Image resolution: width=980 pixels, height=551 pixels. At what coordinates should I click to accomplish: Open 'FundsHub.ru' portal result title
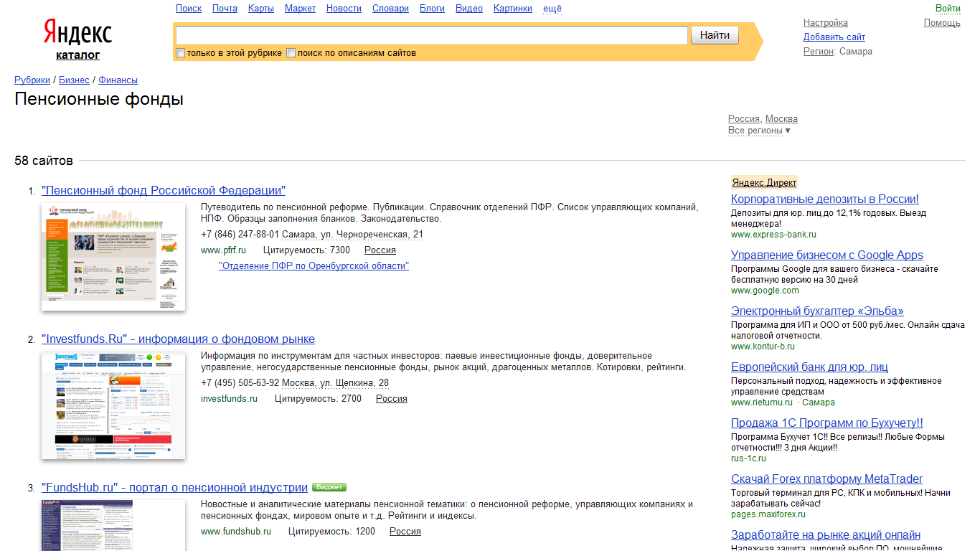click(x=174, y=488)
